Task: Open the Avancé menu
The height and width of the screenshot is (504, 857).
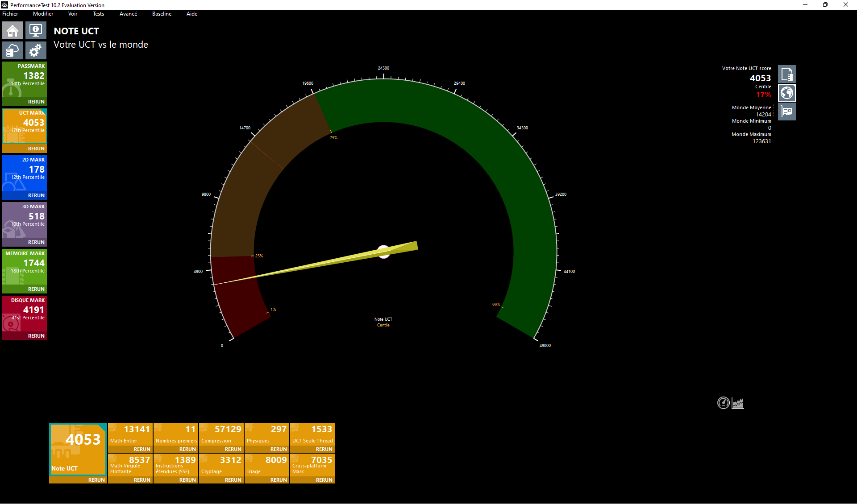Action: coord(128,14)
